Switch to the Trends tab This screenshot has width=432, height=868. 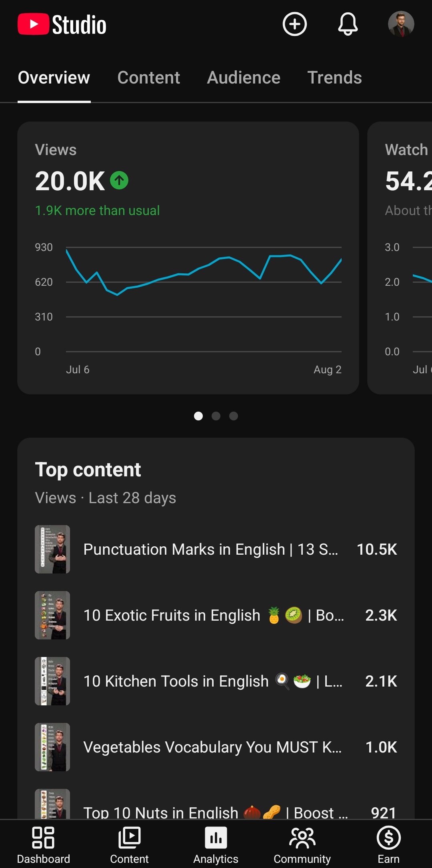334,78
